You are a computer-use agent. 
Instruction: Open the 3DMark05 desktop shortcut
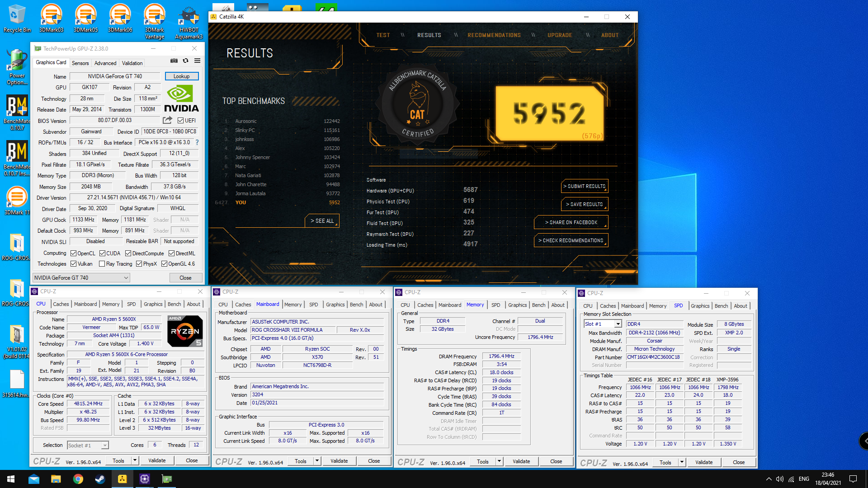tap(85, 19)
